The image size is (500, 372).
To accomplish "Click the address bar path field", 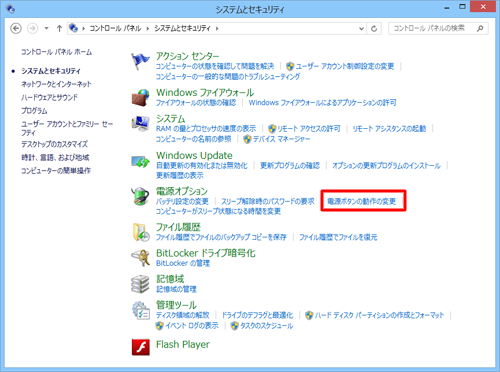I will [217, 28].
